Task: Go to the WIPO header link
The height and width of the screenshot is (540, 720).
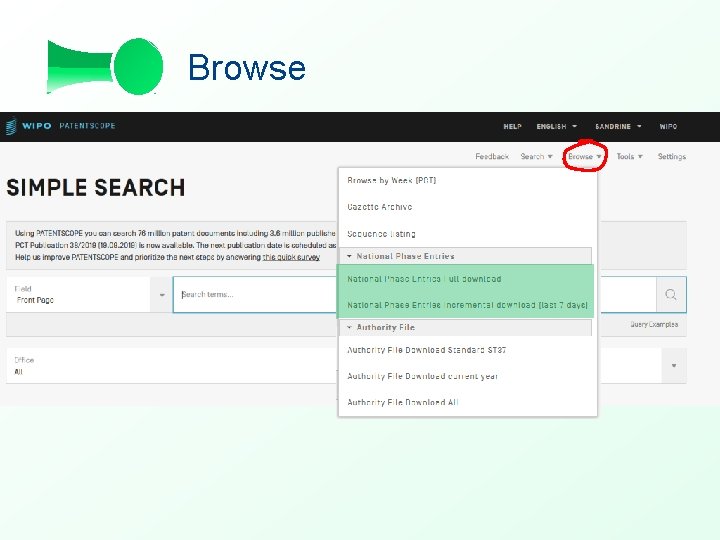Action: tap(668, 126)
